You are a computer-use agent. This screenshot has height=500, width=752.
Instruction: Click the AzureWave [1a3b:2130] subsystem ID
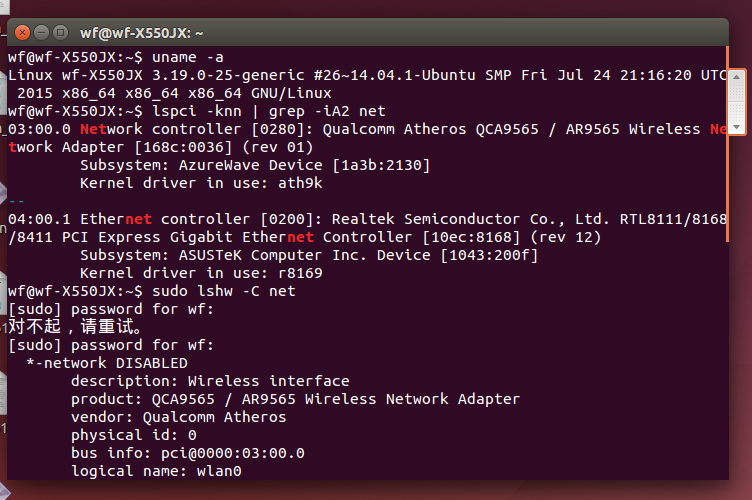tap(381, 165)
